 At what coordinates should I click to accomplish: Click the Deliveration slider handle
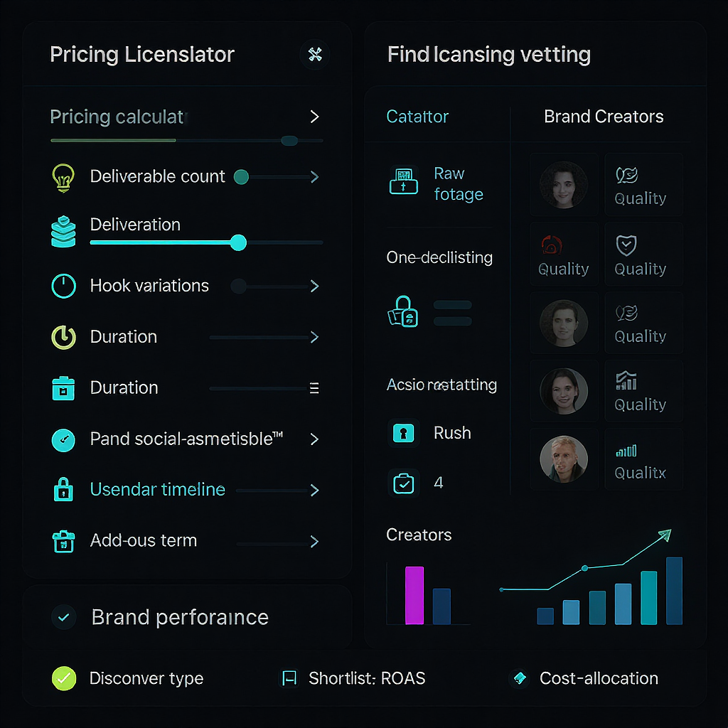pyautogui.click(x=238, y=242)
